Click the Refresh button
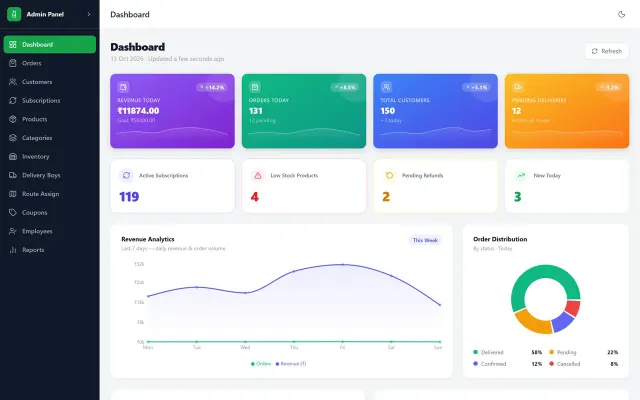This screenshot has height=400, width=640. point(607,51)
